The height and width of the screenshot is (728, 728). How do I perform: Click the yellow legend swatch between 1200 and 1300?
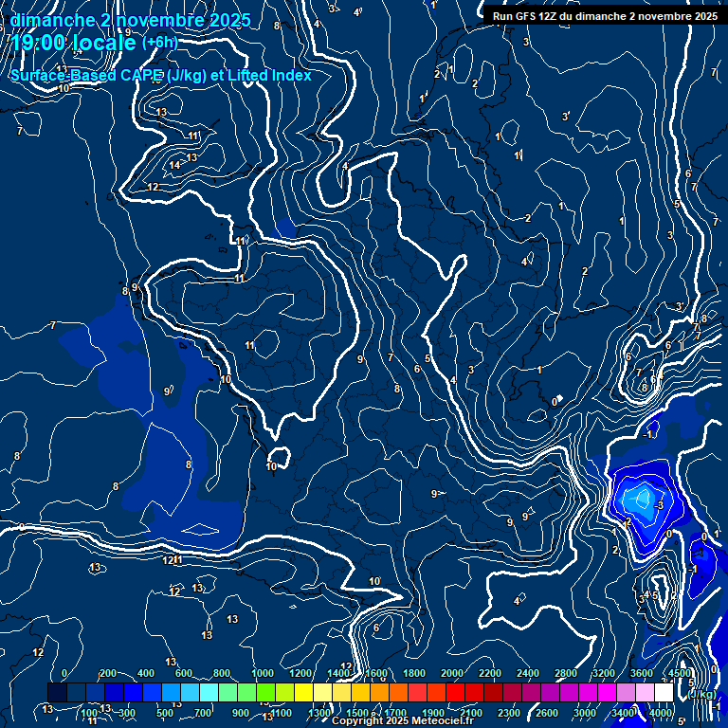pyautogui.click(x=303, y=692)
